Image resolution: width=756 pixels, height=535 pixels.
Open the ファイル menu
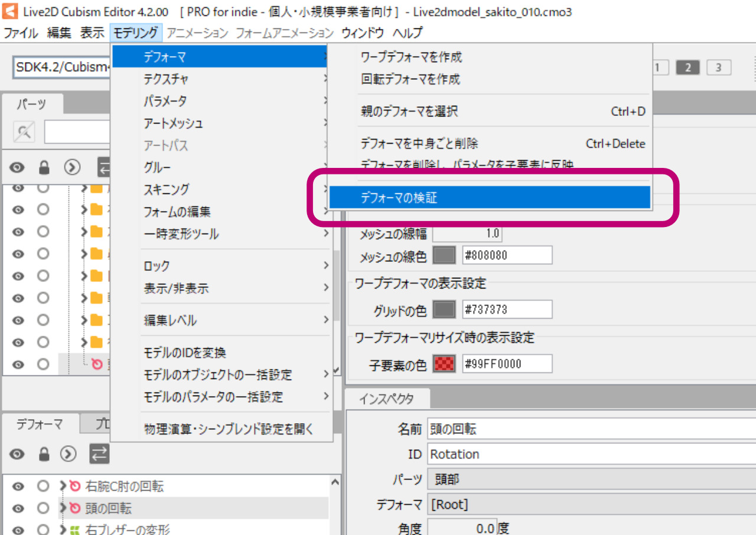21,33
